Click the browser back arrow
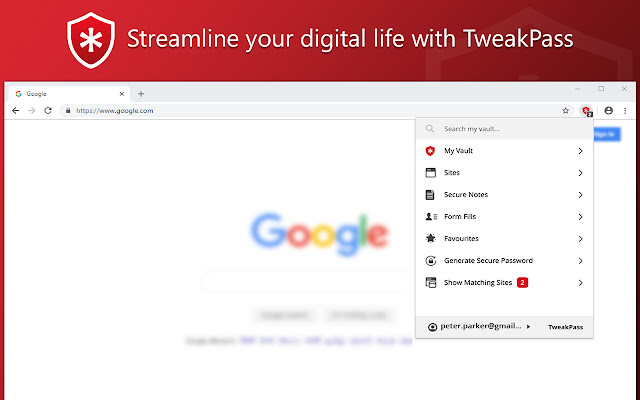640x400 pixels. [16, 111]
